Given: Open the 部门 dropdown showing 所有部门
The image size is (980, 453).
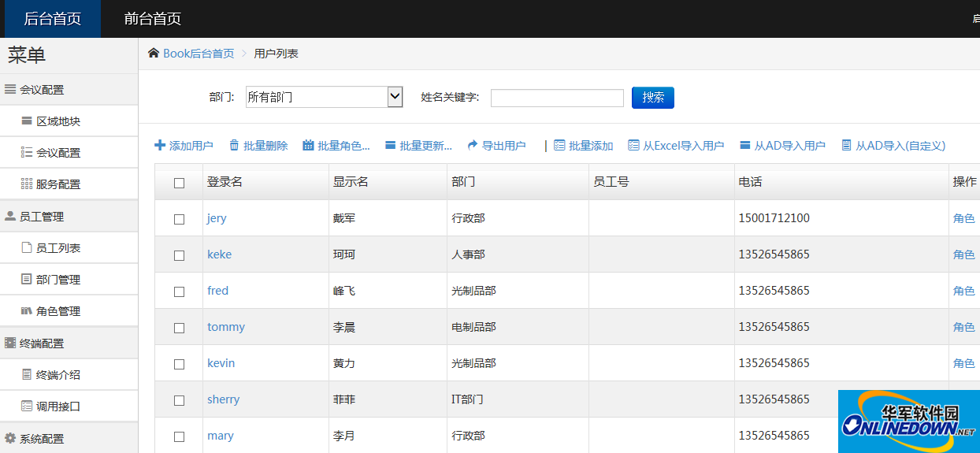Looking at the screenshot, I should coord(325,98).
